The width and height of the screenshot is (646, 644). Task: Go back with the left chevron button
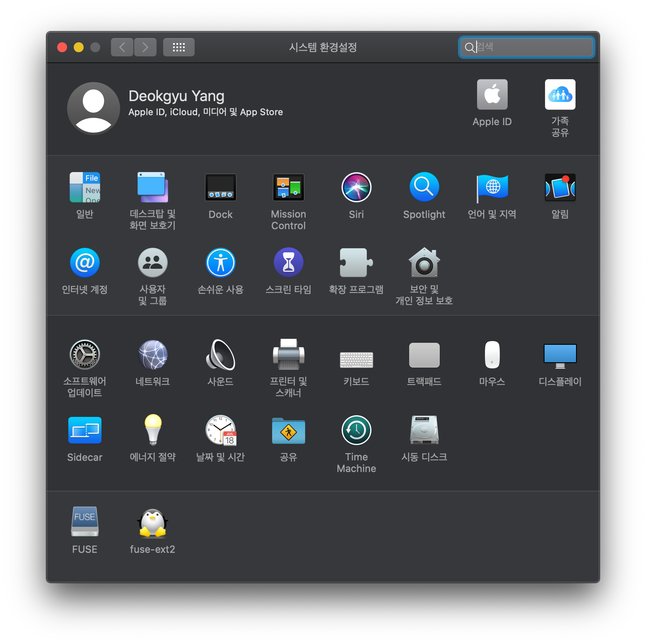[x=122, y=47]
